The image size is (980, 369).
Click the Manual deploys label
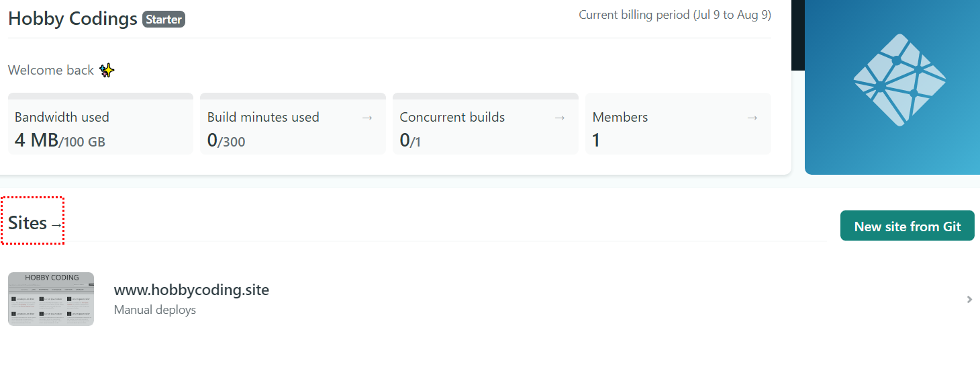pyautogui.click(x=155, y=310)
